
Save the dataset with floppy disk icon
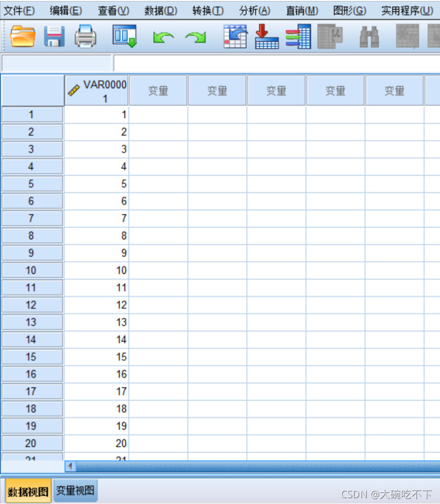(x=54, y=37)
